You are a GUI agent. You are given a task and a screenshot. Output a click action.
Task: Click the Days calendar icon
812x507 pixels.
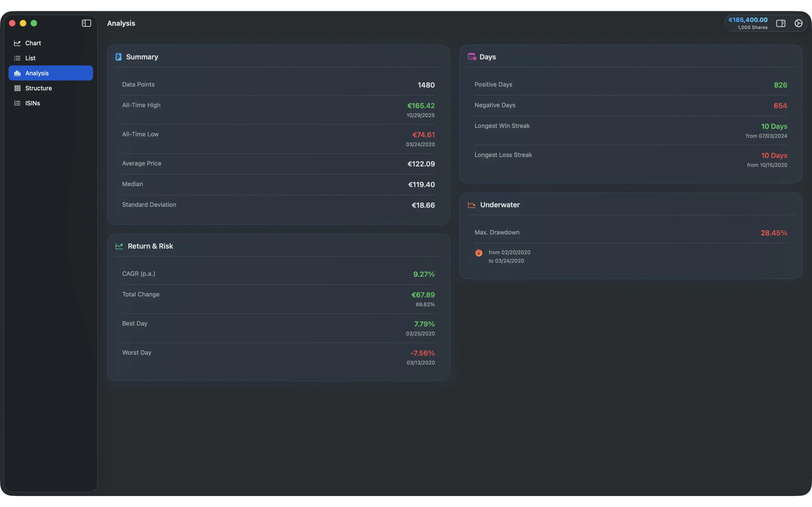[x=471, y=57]
